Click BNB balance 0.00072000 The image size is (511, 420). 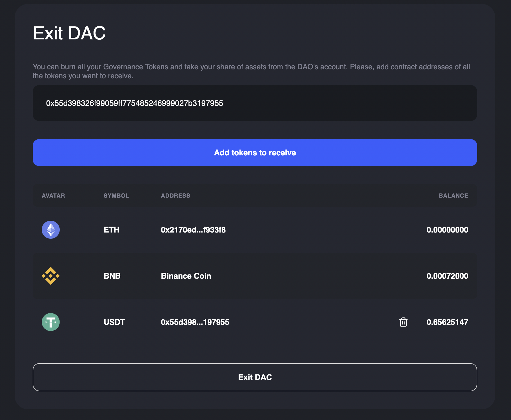(x=447, y=276)
